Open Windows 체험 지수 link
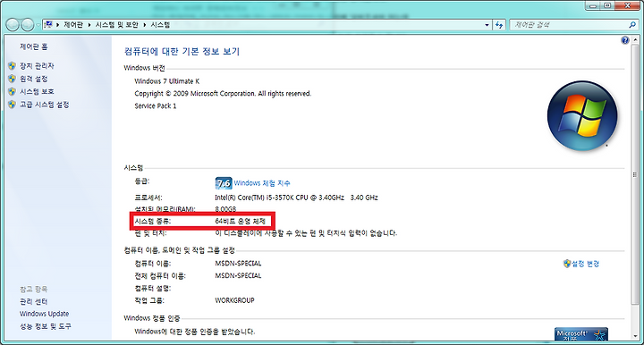The width and height of the screenshot is (644, 345). click(262, 183)
